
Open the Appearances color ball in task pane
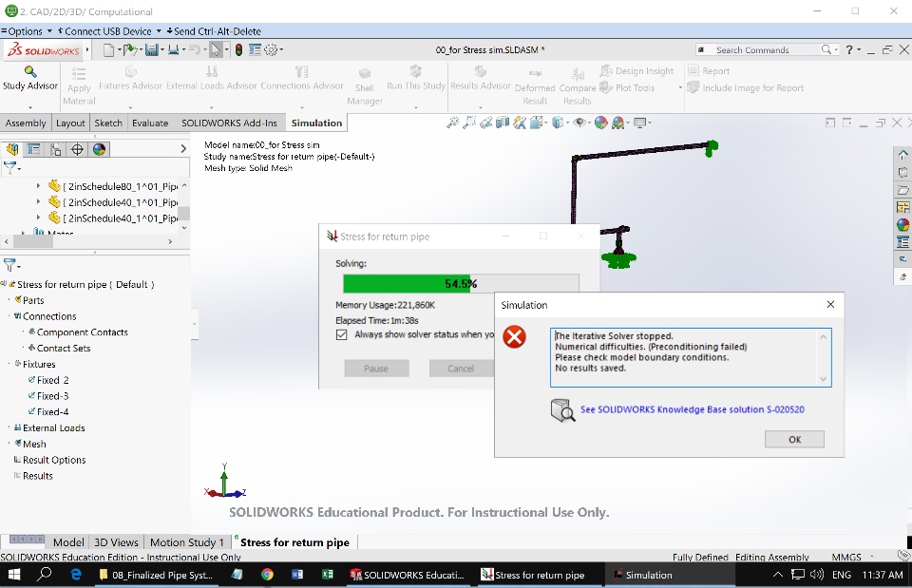pos(902,224)
